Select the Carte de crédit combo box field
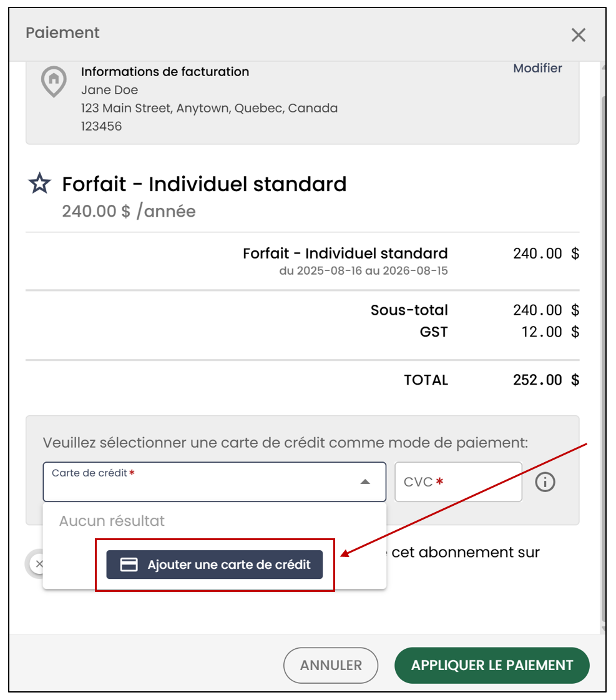Screen dimensions: 616x700 click(215, 481)
